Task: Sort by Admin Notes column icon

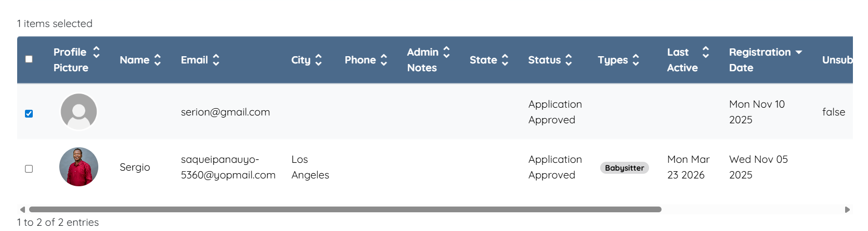Action: click(x=446, y=52)
